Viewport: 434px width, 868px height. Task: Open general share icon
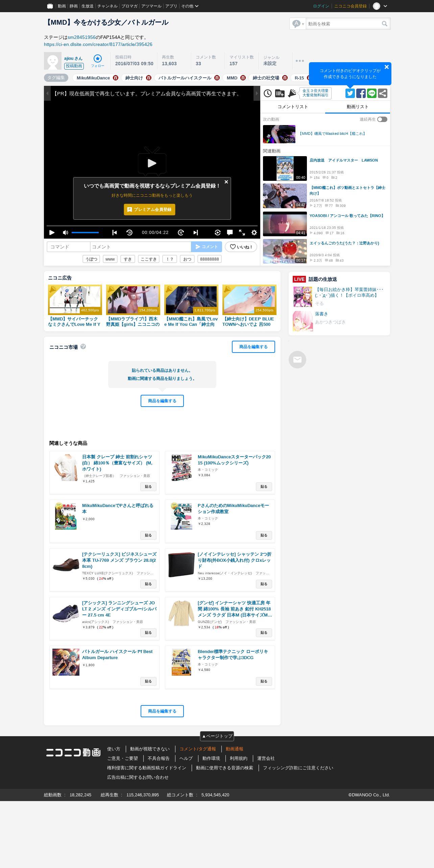coord(383,93)
